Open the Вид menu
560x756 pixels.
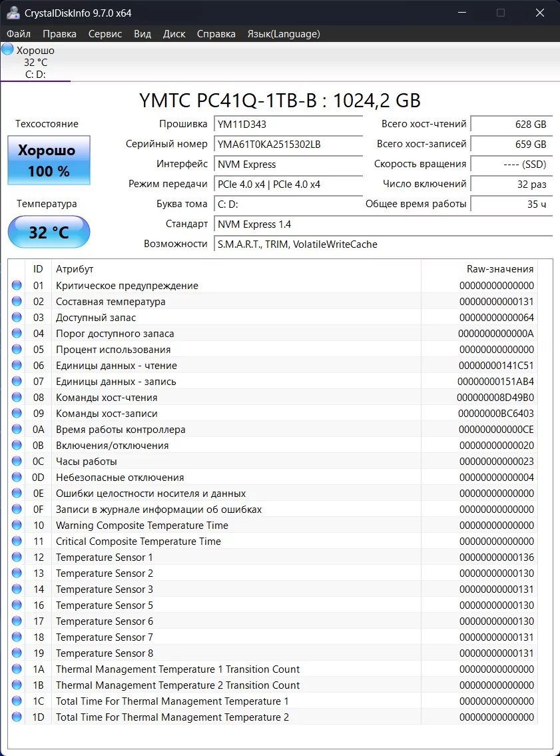click(142, 34)
